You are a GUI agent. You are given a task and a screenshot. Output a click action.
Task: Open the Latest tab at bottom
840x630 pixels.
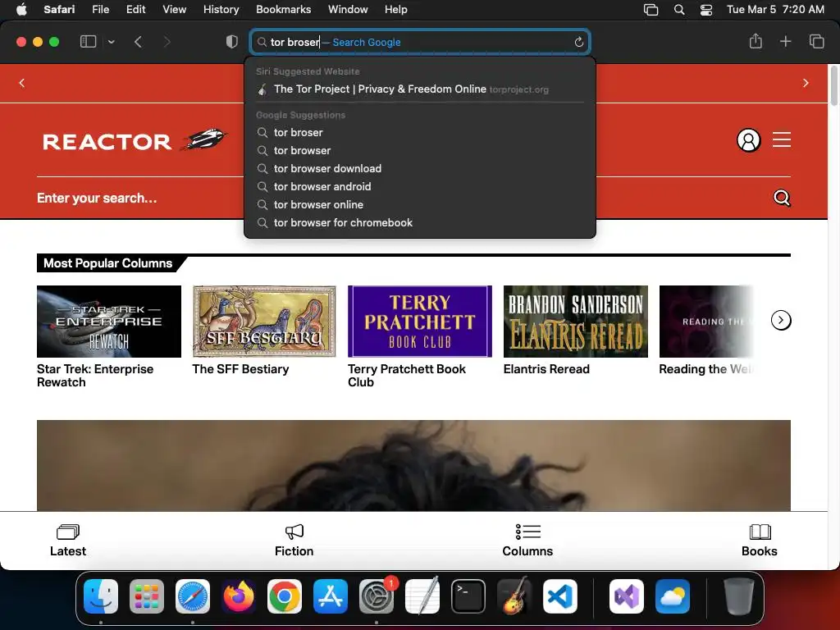point(68,541)
